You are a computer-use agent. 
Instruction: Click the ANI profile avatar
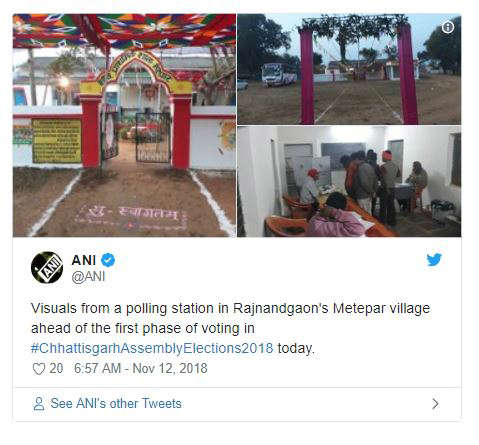tap(47, 267)
